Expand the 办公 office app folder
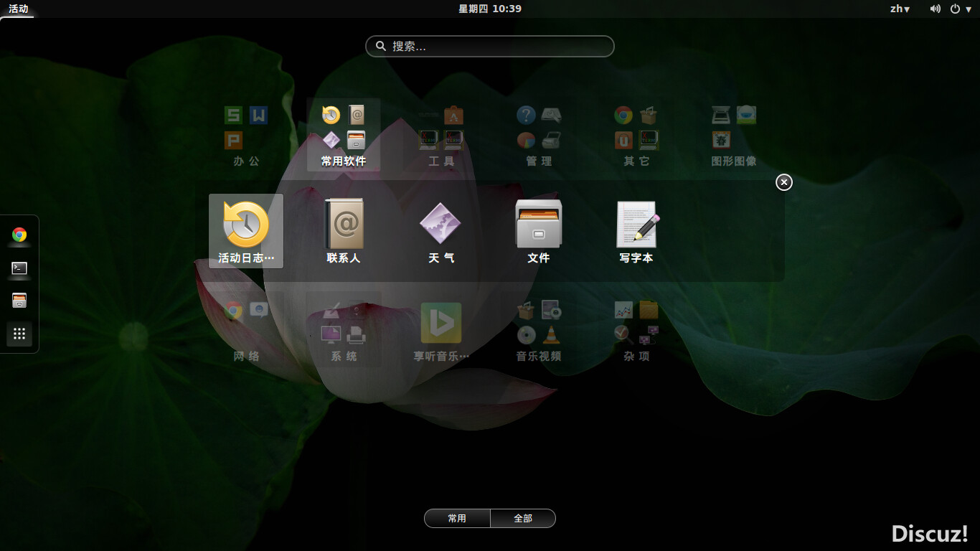The width and height of the screenshot is (980, 551). [x=246, y=136]
